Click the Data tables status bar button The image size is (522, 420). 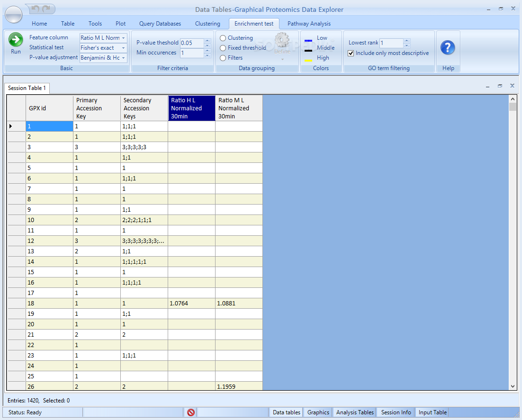coord(286,412)
